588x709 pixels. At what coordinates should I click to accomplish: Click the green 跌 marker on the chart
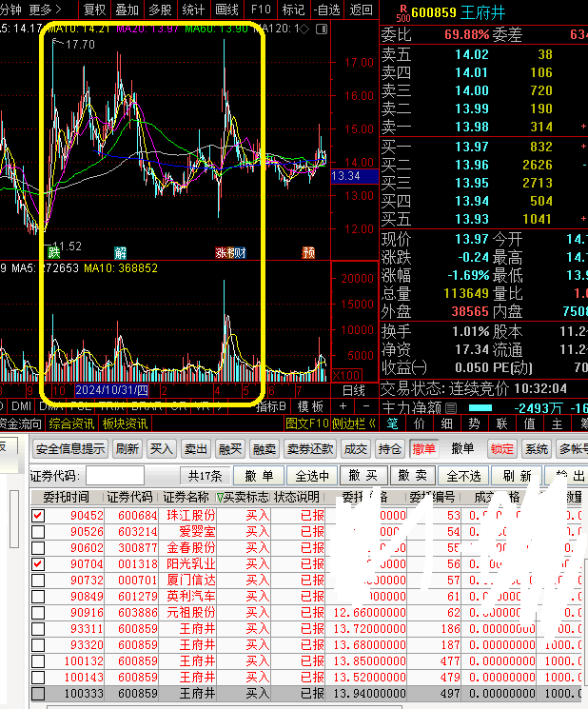(54, 253)
